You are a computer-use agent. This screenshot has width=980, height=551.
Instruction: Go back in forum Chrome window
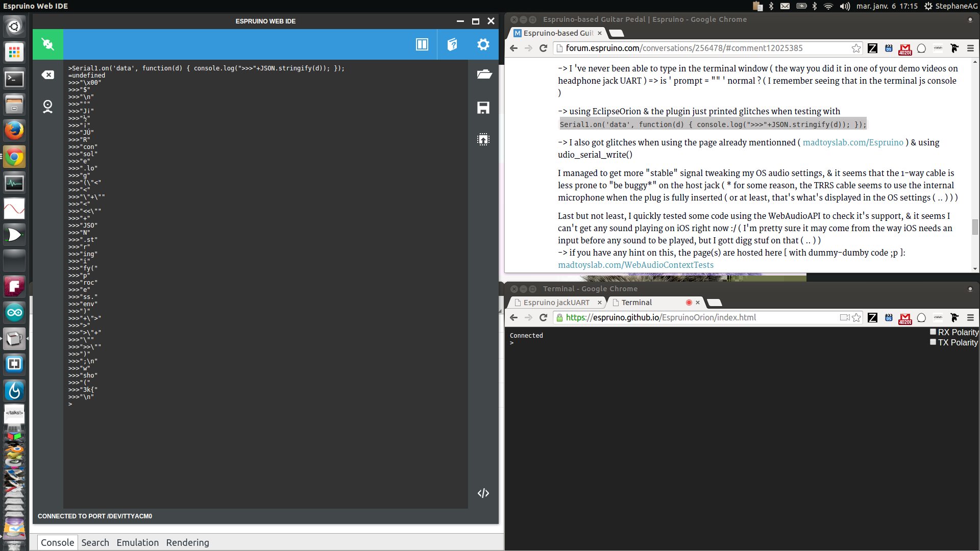pyautogui.click(x=514, y=48)
